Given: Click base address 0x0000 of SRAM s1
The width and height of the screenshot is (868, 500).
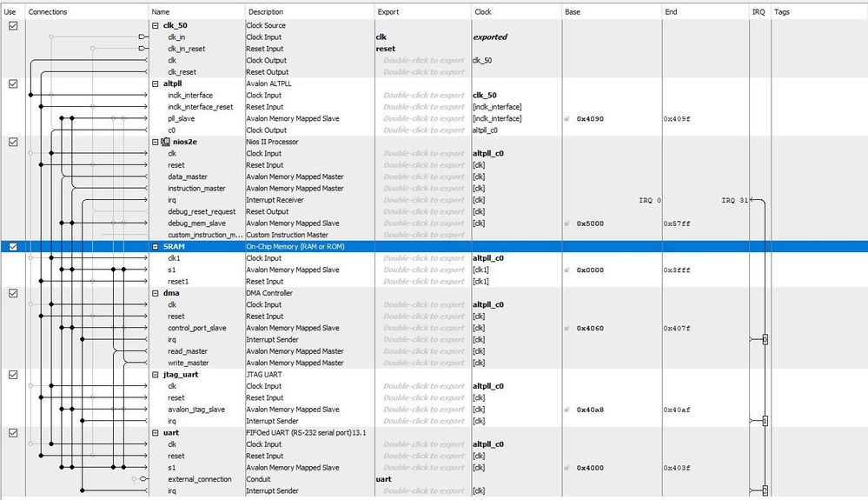Looking at the screenshot, I should [590, 270].
